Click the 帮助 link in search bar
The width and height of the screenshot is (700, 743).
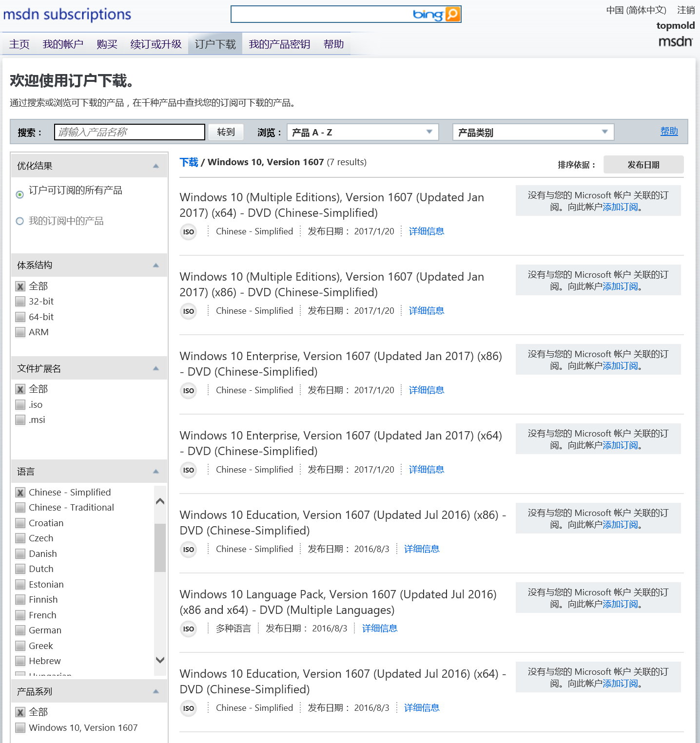coord(669,131)
